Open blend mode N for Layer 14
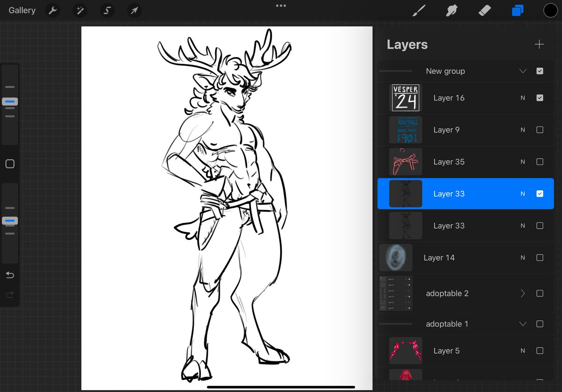The height and width of the screenshot is (392, 562). [x=523, y=257]
